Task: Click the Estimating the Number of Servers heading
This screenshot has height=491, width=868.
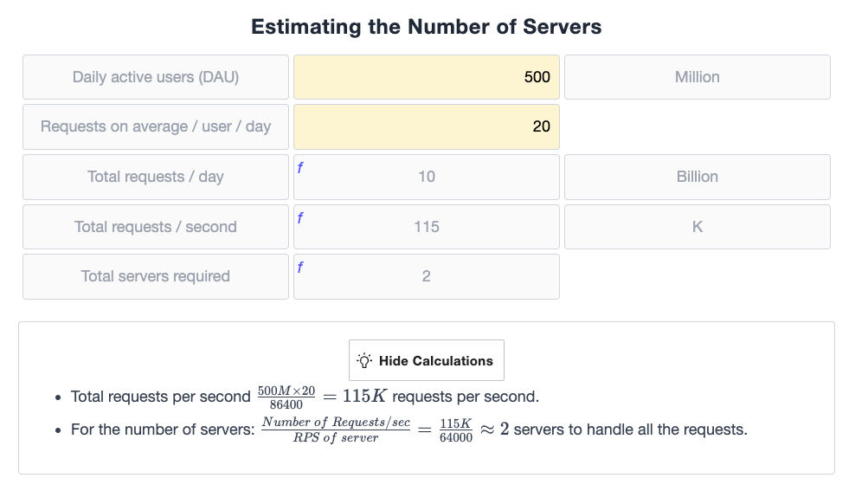Action: click(427, 27)
